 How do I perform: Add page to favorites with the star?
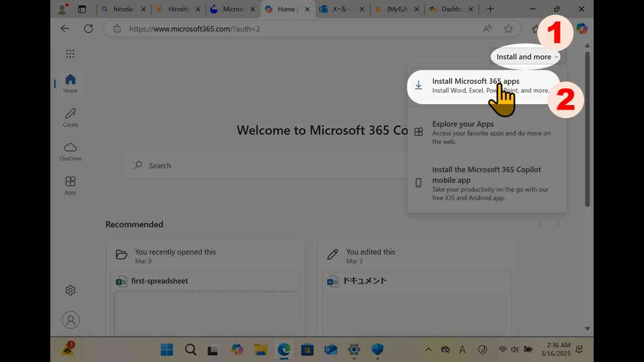[508, 29]
